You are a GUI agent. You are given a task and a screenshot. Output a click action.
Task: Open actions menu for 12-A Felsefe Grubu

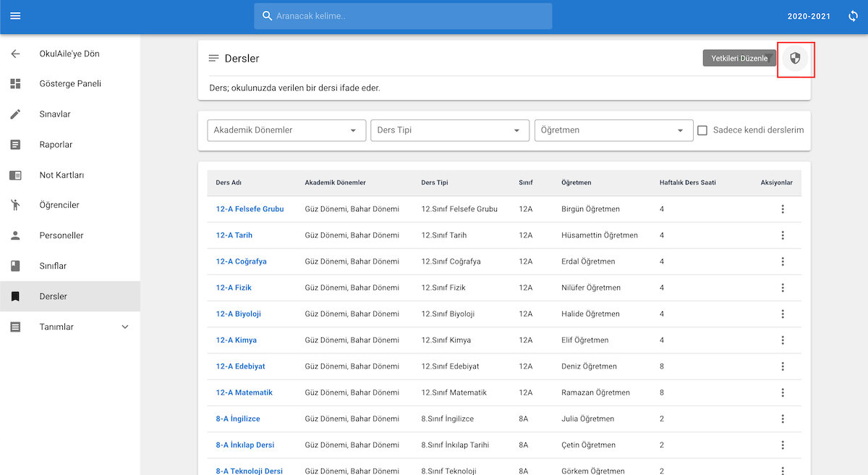[782, 209]
